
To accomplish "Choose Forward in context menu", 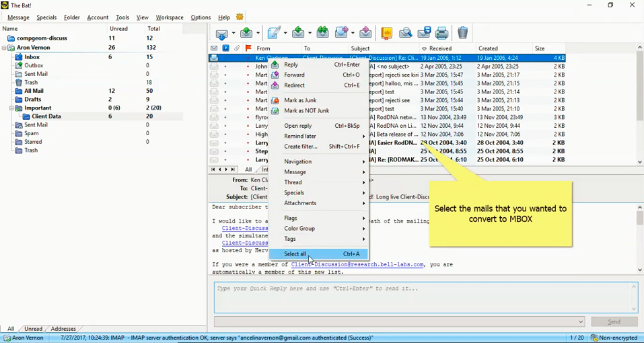I will [318, 75].
